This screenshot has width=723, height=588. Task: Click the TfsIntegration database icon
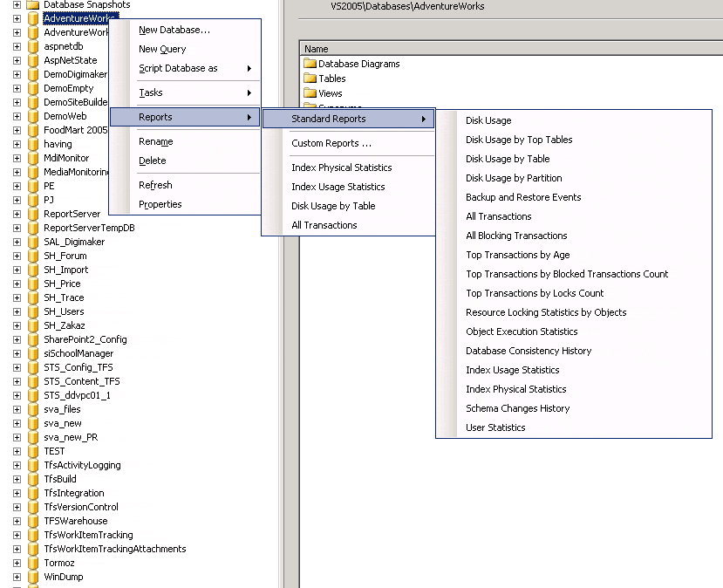[33, 493]
